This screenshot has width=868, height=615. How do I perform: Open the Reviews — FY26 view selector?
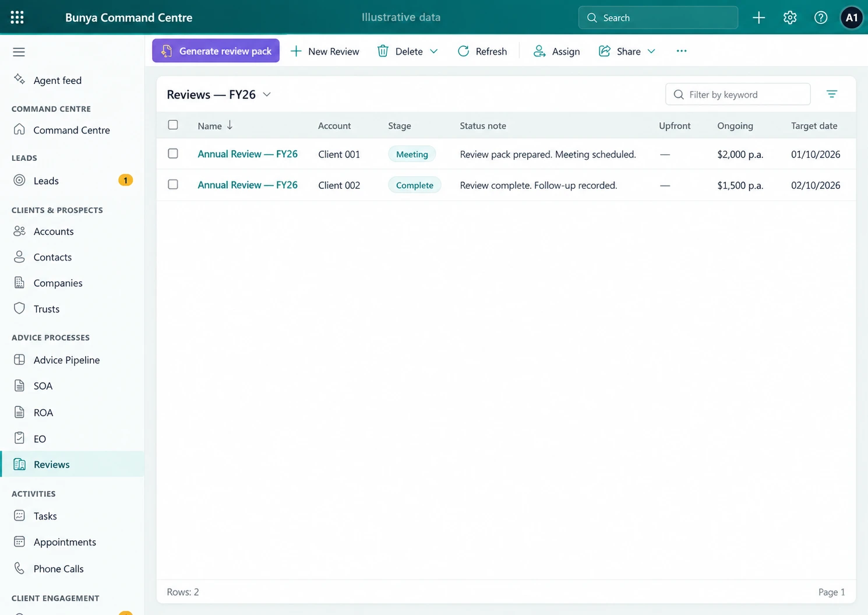pos(219,94)
